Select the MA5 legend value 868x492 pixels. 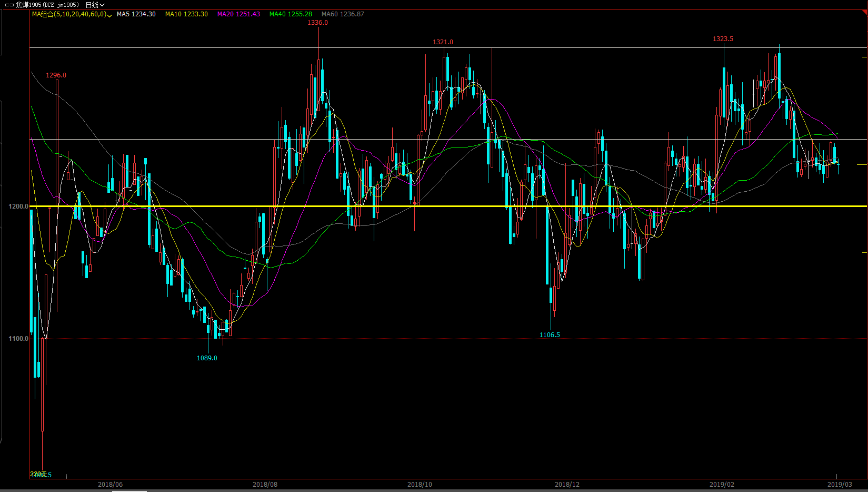click(x=136, y=14)
